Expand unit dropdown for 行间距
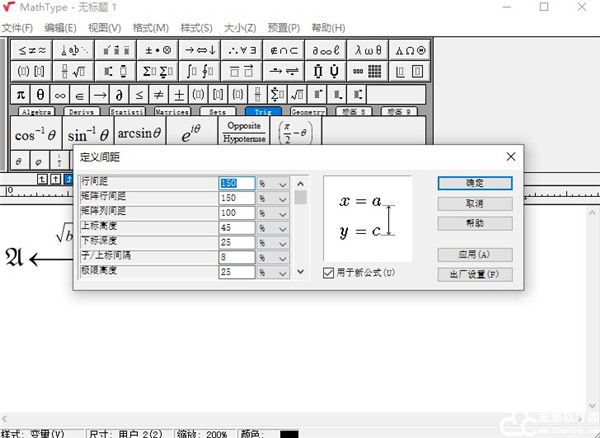Viewport: 600px width, 438px height. (x=282, y=184)
